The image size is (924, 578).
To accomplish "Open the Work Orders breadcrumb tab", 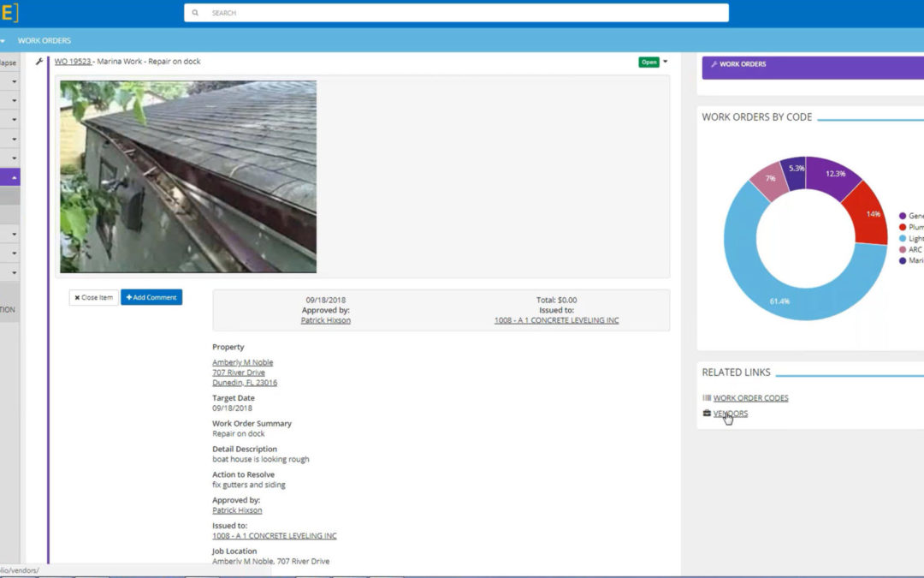I will click(44, 40).
